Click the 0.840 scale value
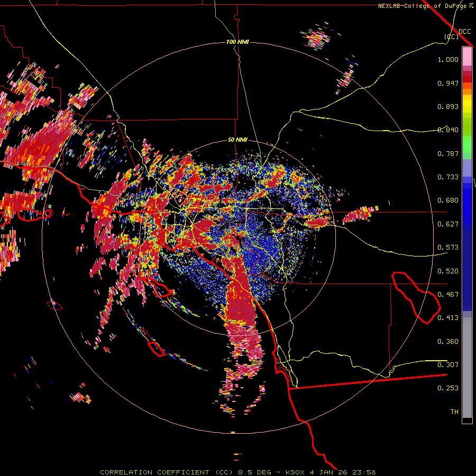Viewport: 476px width, 476px height. (x=448, y=130)
